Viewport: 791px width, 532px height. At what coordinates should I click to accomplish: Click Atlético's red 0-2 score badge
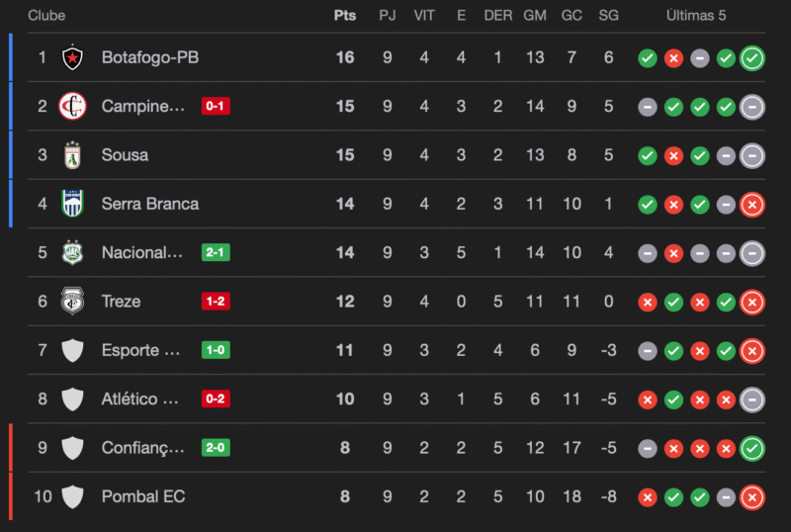[x=216, y=399]
